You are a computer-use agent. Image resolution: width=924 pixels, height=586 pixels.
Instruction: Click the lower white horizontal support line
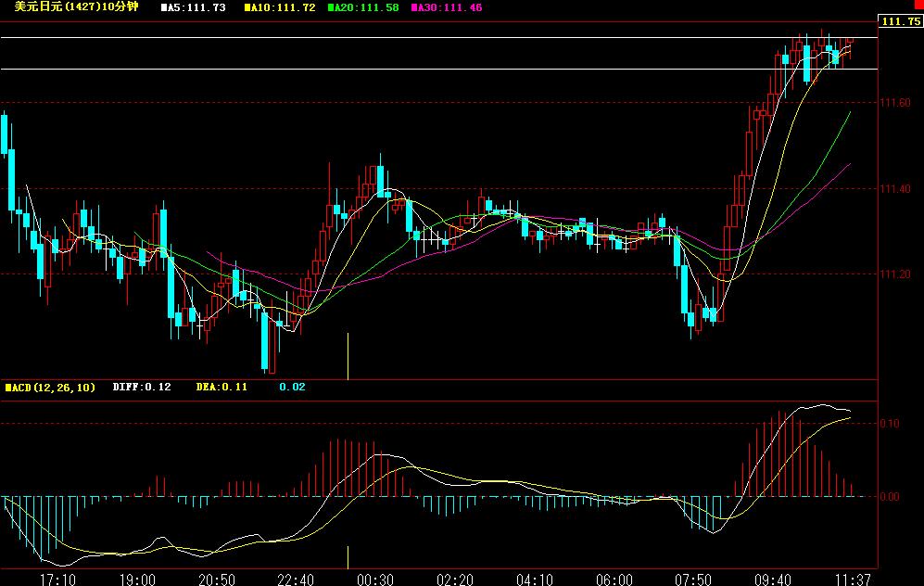pos(439,69)
